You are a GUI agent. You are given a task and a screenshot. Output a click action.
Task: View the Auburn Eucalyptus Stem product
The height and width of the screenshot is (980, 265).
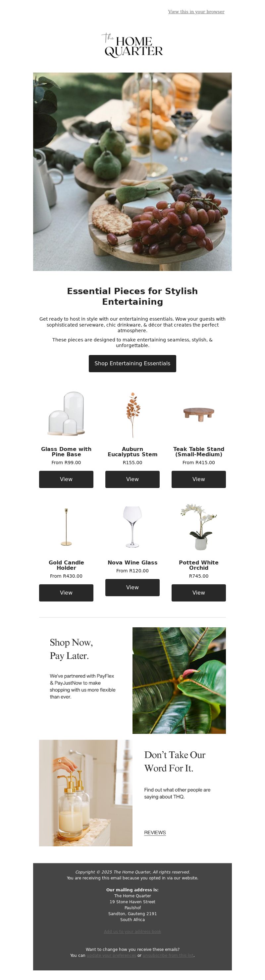point(132,479)
